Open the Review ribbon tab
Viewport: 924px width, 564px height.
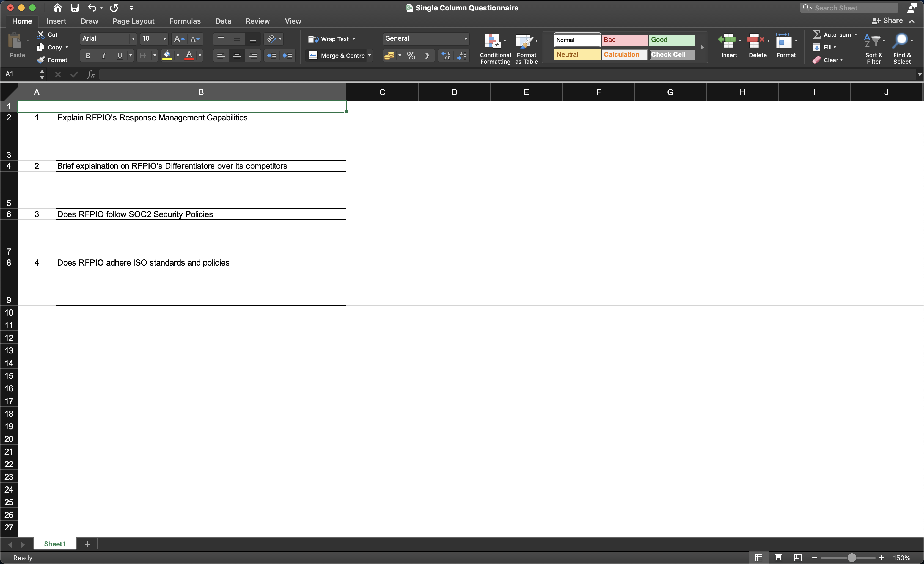point(258,21)
